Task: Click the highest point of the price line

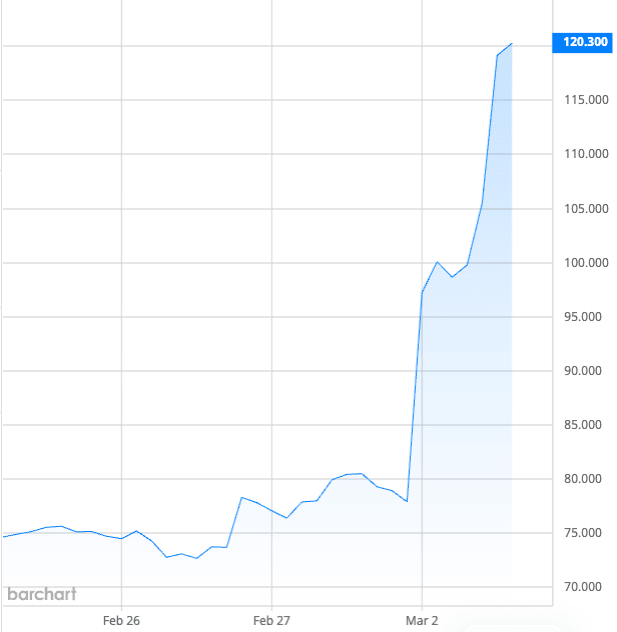Action: 512,44
